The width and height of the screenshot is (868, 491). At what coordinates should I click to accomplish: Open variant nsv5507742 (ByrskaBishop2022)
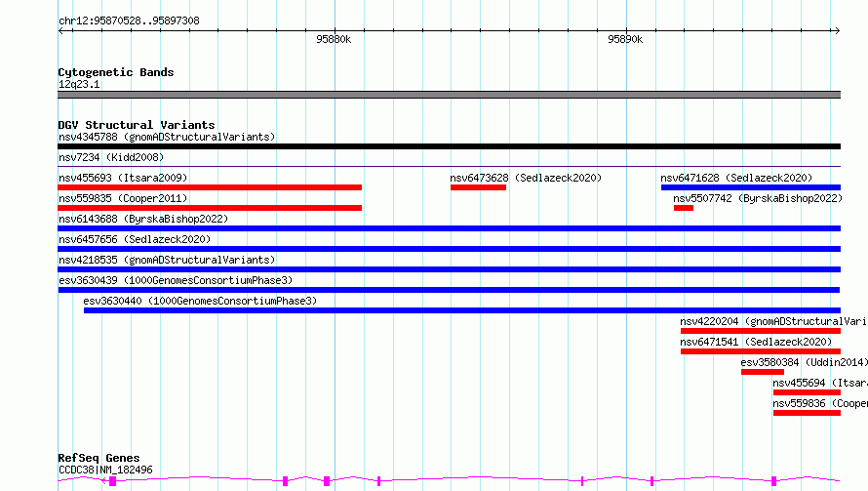click(758, 198)
